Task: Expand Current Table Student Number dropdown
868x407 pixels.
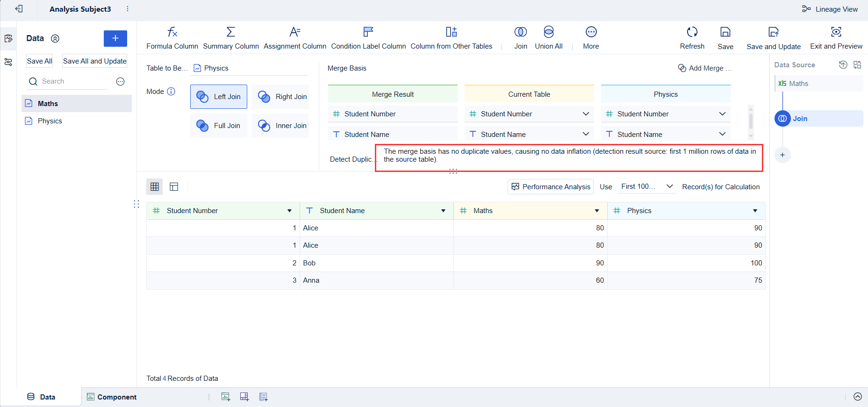Action: click(585, 114)
